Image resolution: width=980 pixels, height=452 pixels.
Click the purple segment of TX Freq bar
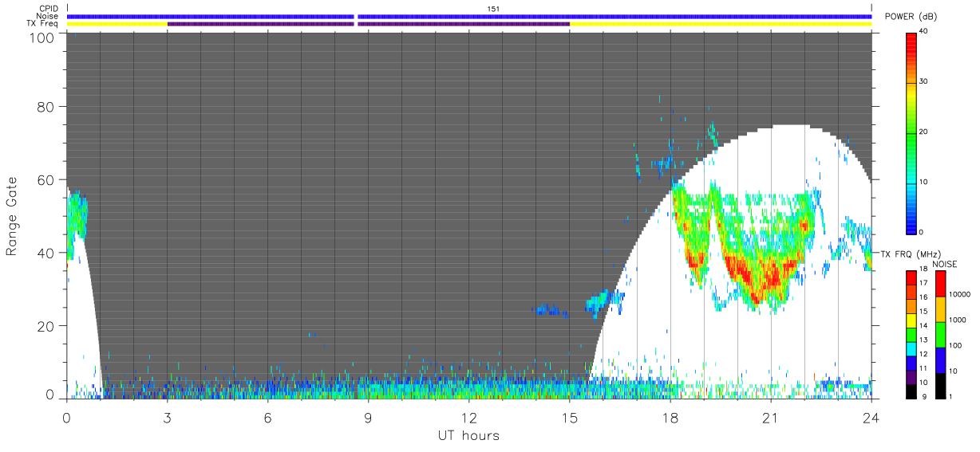click(x=369, y=24)
